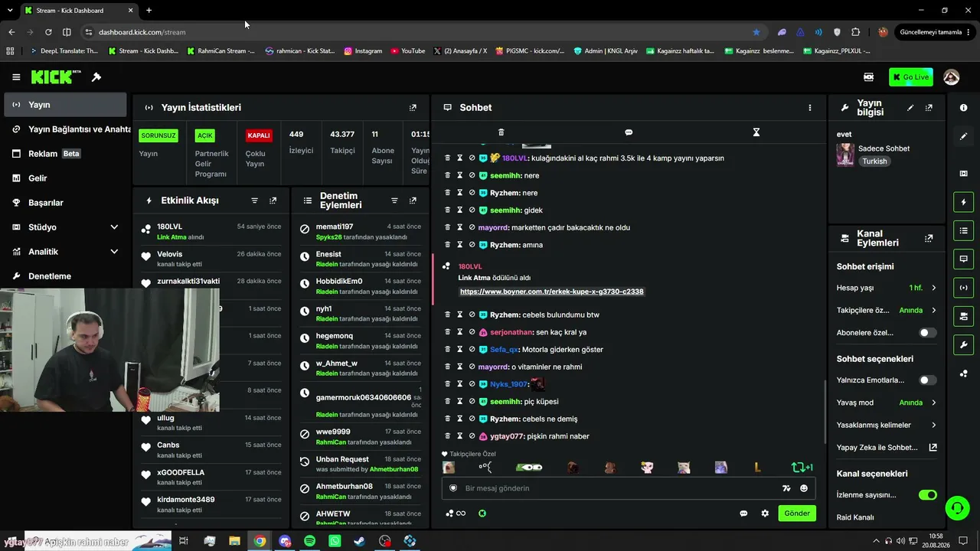
Task: Open Hesap yaşı 1 hf. option
Action: tap(887, 288)
